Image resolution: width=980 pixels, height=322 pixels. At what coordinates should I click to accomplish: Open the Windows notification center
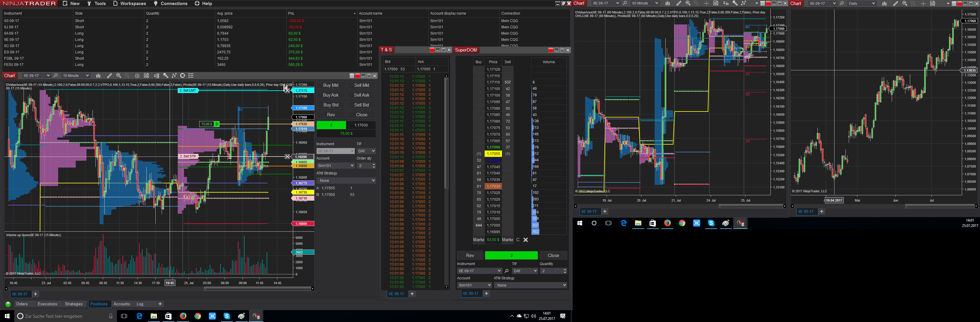563,316
